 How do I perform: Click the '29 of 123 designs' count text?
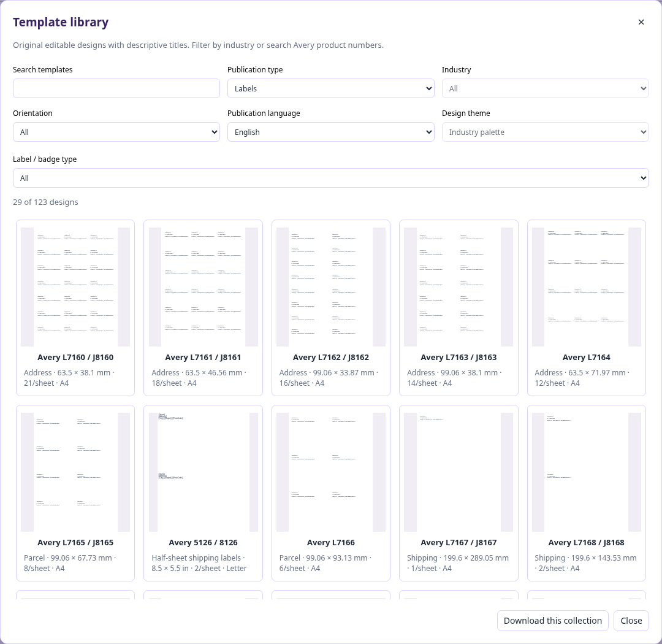(45, 202)
